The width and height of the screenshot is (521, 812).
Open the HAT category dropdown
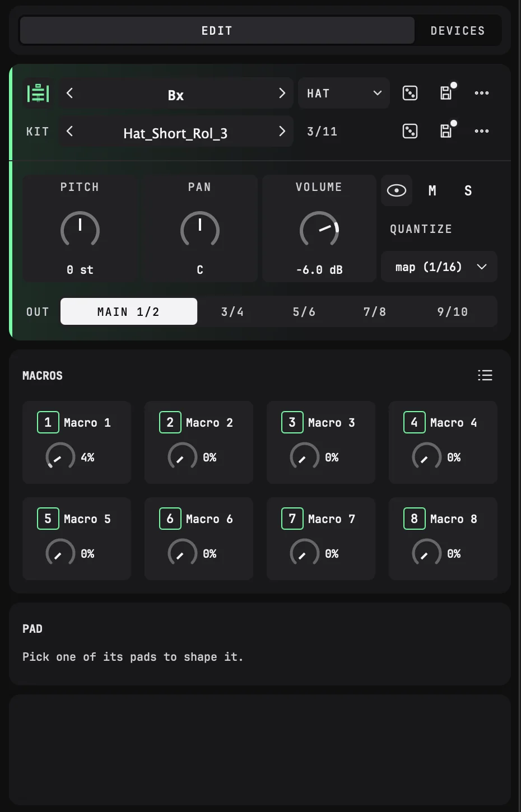coord(344,93)
